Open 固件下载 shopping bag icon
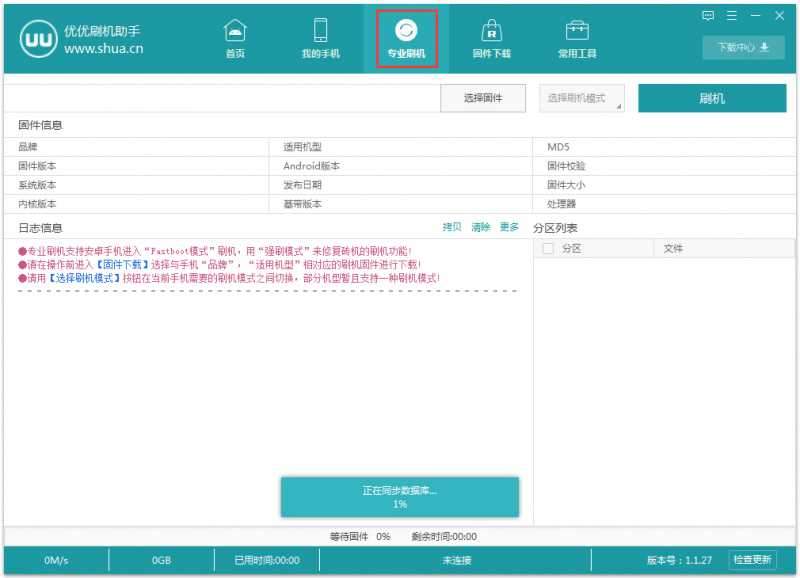 (x=491, y=30)
